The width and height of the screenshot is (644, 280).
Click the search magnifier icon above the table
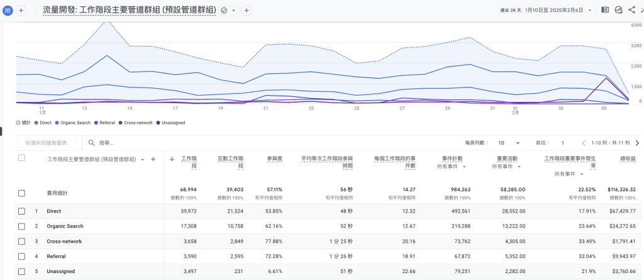pyautogui.click(x=91, y=143)
